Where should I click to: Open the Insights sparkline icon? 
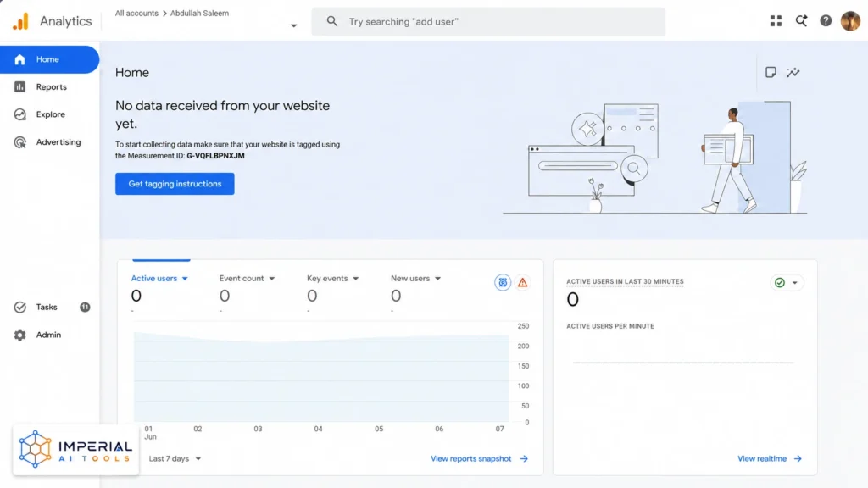click(x=793, y=73)
